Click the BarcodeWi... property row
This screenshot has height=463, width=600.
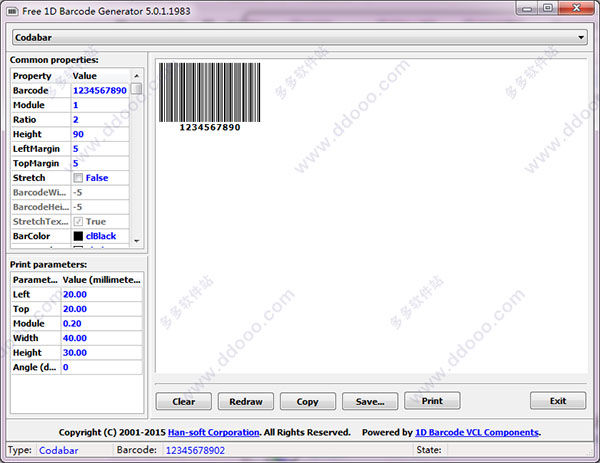70,192
